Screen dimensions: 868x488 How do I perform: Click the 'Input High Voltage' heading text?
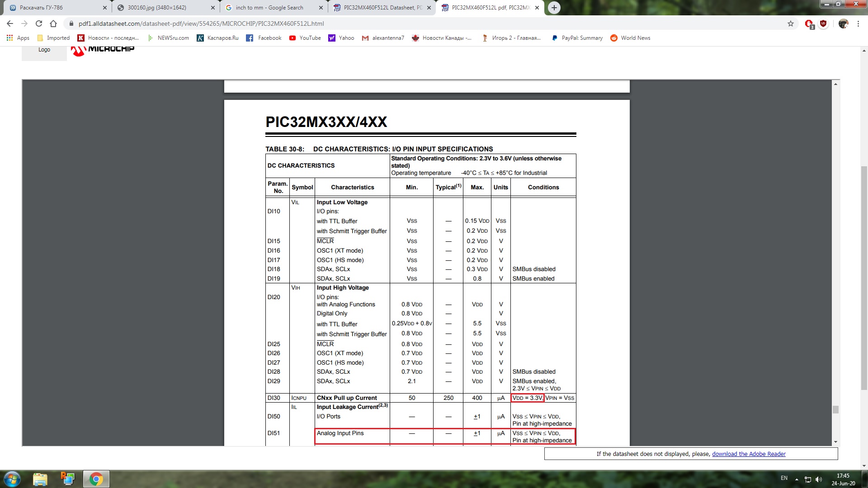(343, 288)
